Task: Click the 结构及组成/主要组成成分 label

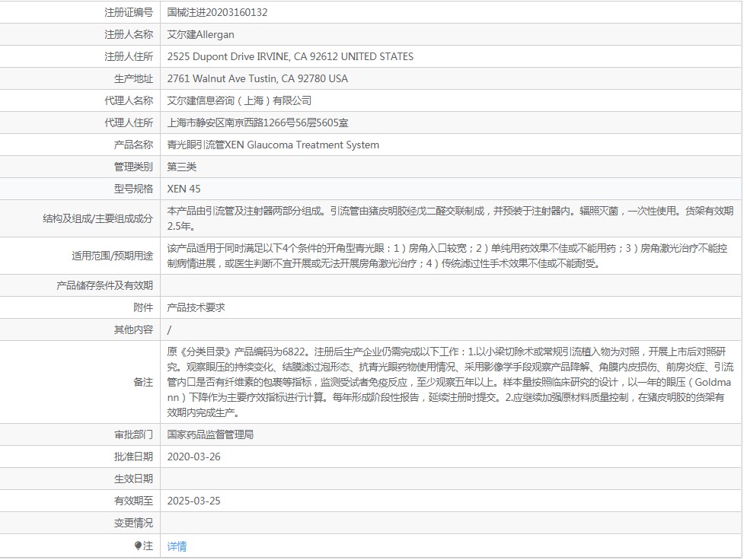Action: [x=97, y=218]
